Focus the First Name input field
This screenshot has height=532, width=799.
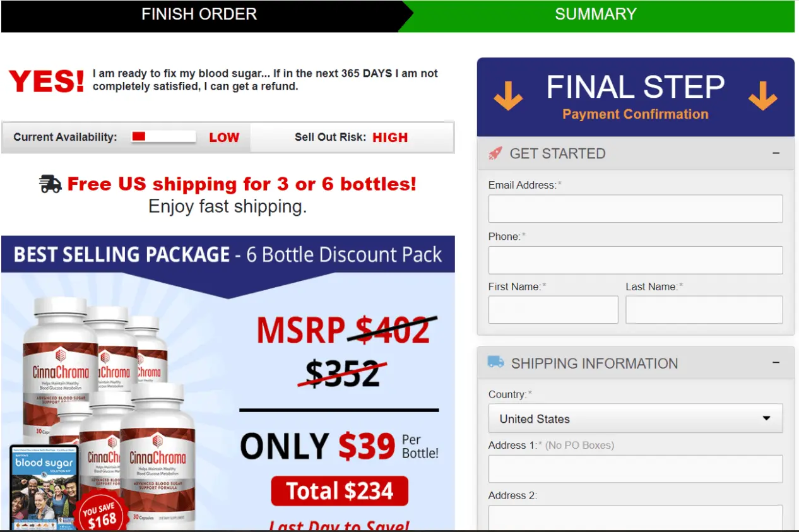click(x=553, y=310)
